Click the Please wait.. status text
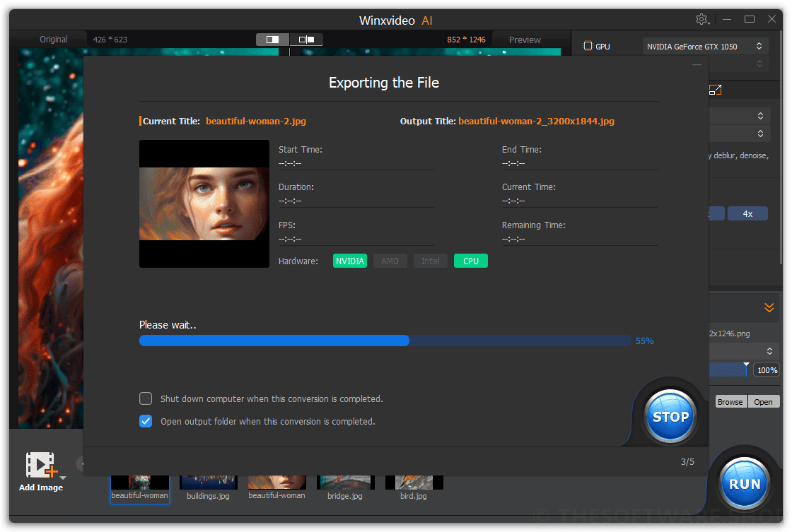This screenshot has height=532, width=792. 168,325
